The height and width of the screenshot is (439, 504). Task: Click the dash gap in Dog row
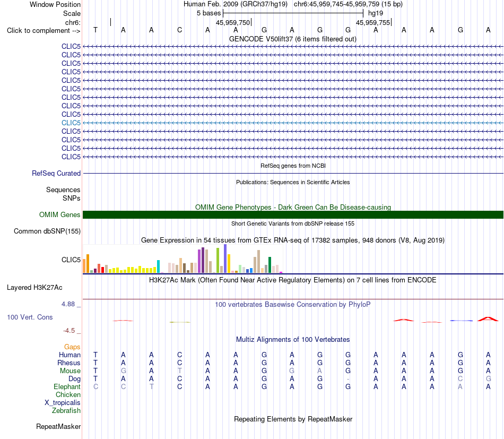click(x=348, y=379)
